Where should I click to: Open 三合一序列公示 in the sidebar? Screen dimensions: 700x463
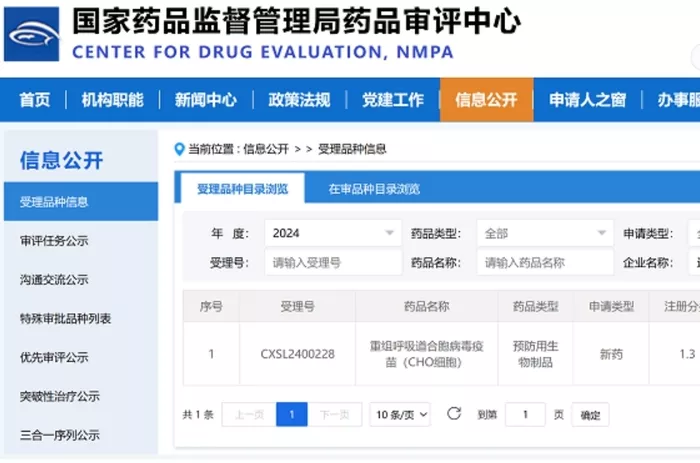click(59, 435)
